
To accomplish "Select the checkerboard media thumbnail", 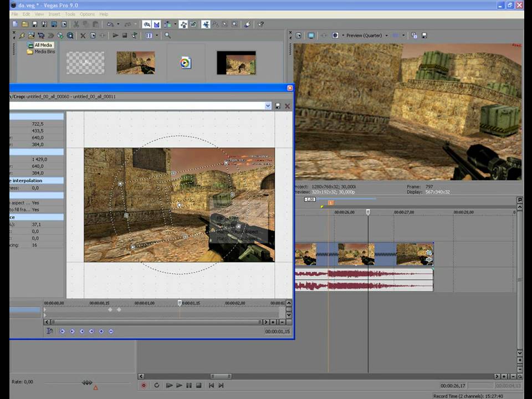I will coord(85,63).
